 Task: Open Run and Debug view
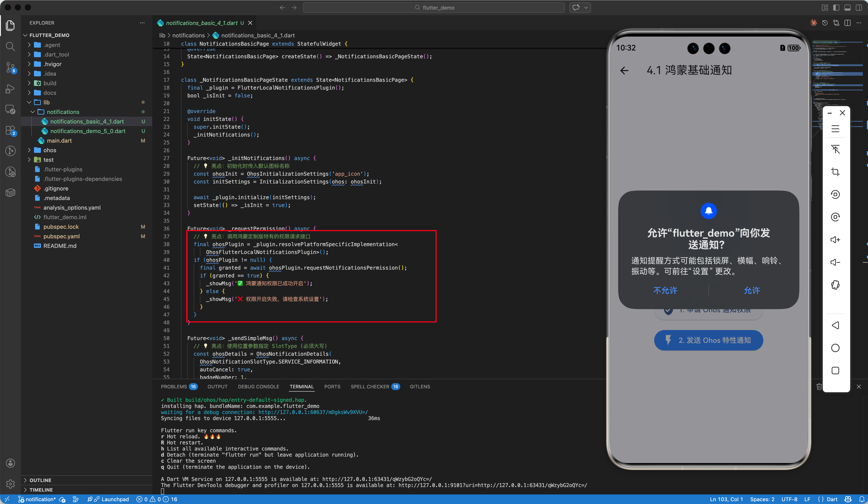pos(10,89)
